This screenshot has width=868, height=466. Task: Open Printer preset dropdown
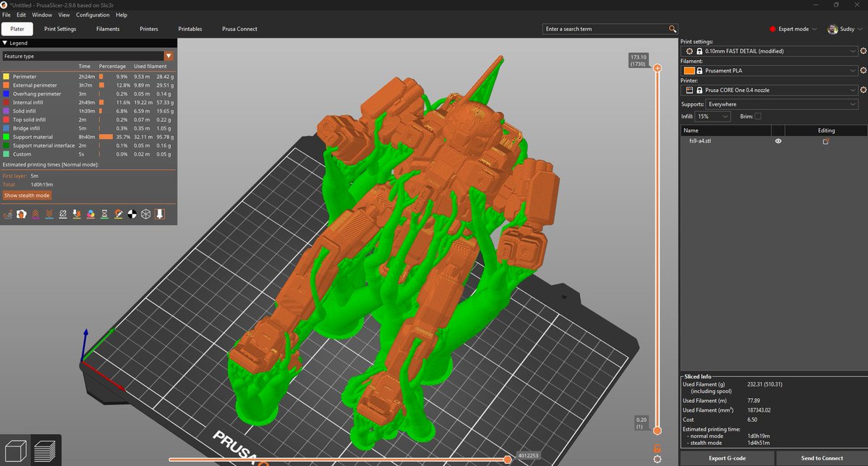coord(770,90)
